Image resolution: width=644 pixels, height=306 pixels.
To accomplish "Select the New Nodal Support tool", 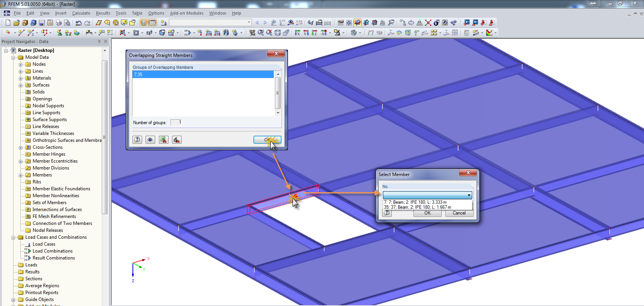I will [x=60, y=33].
